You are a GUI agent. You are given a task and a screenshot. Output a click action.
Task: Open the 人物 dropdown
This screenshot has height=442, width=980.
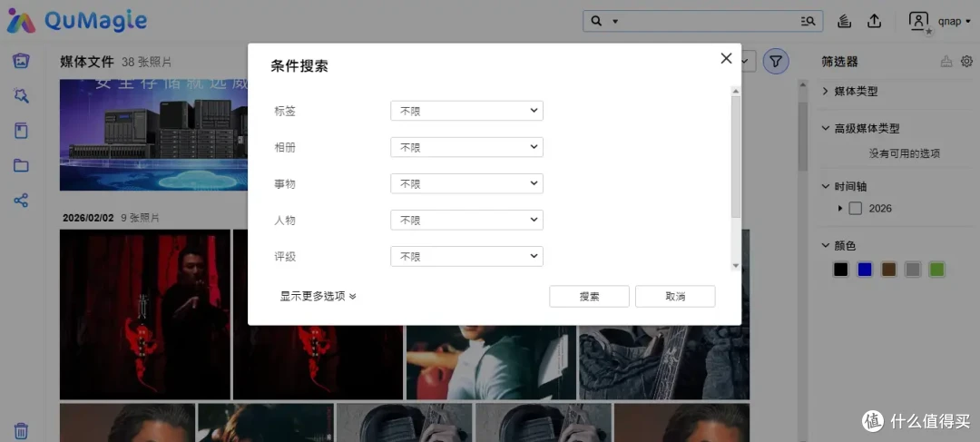point(467,220)
